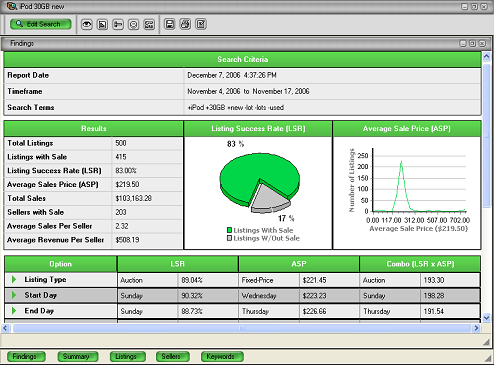Click the ASP column header
494x365 pixels.
click(299, 264)
